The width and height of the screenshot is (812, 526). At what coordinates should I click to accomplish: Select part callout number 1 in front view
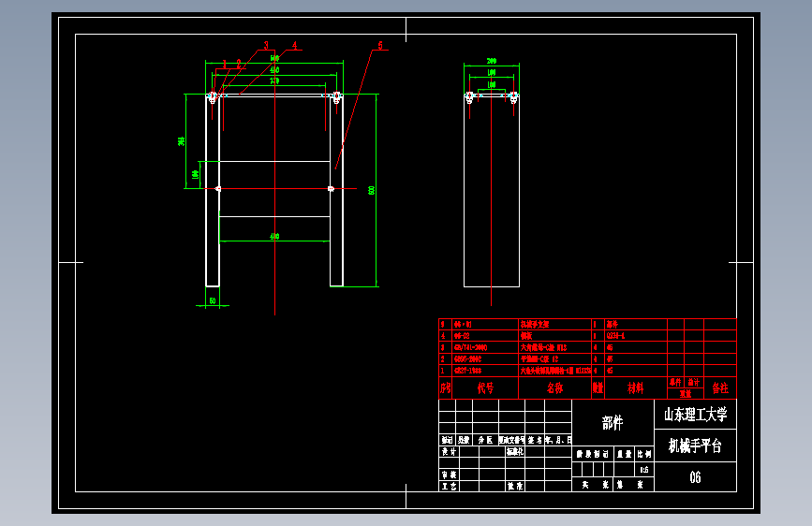pos(224,64)
